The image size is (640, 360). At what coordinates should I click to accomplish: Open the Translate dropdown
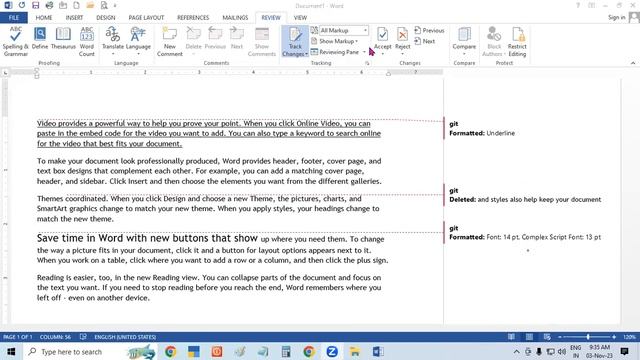pyautogui.click(x=113, y=42)
